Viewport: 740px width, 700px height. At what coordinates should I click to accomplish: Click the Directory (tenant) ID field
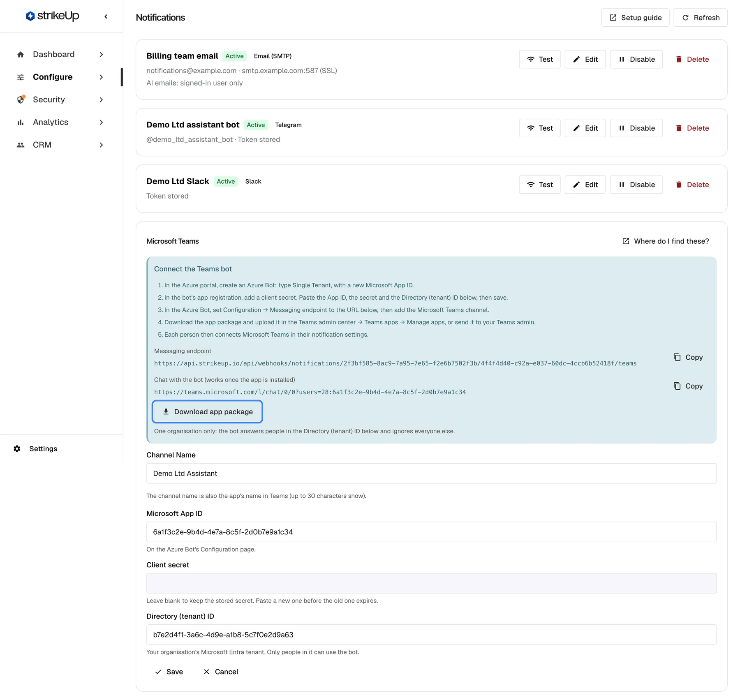point(431,635)
